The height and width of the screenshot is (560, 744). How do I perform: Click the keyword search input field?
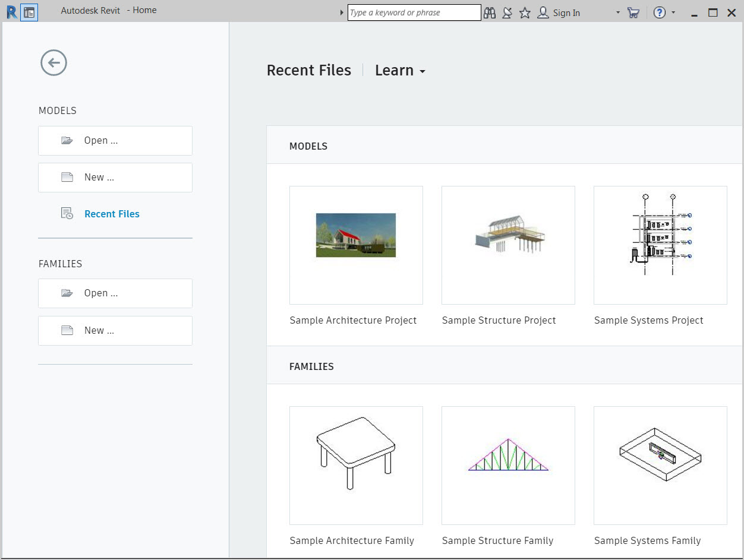pyautogui.click(x=414, y=12)
